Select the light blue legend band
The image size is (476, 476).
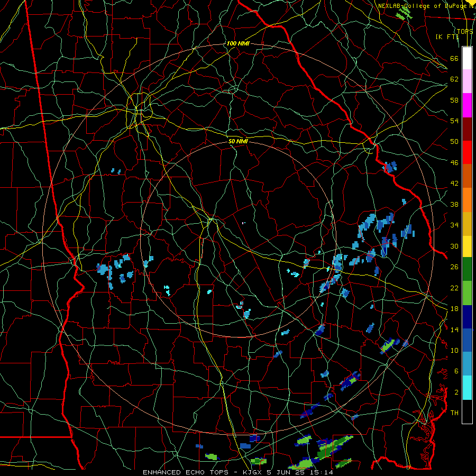pyautogui.click(x=467, y=364)
